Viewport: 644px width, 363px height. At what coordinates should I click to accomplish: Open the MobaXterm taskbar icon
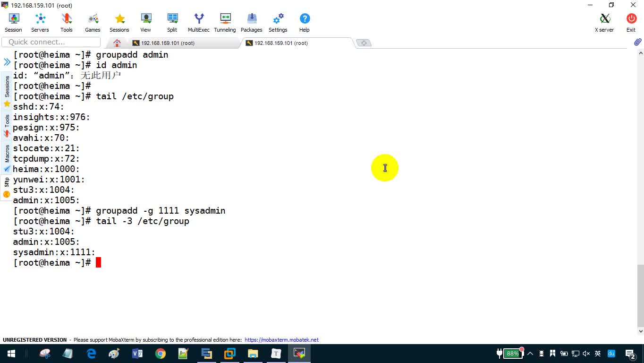(x=299, y=354)
